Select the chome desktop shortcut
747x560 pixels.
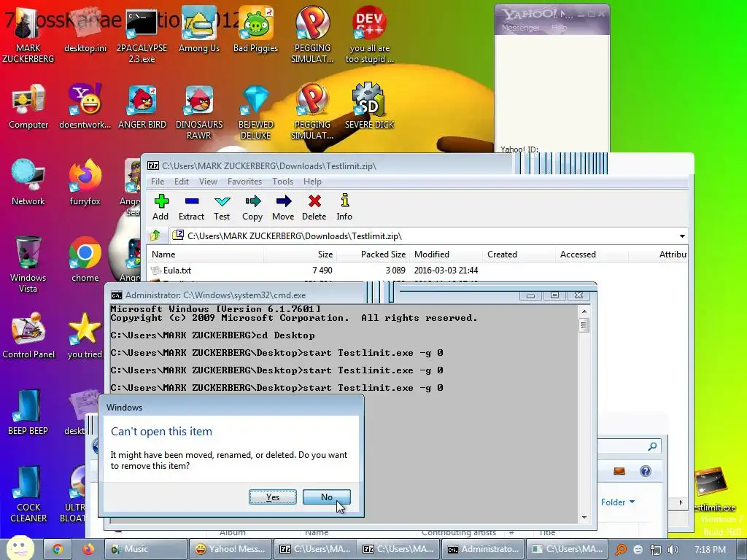coord(85,259)
